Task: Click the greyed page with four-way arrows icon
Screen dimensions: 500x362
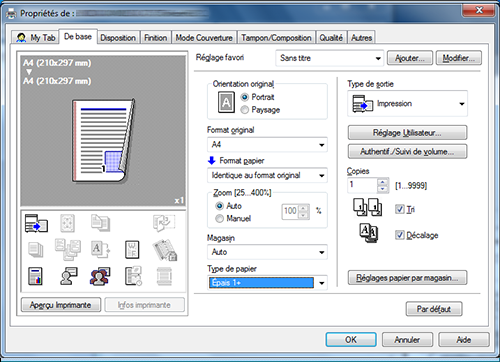Action: [67, 223]
